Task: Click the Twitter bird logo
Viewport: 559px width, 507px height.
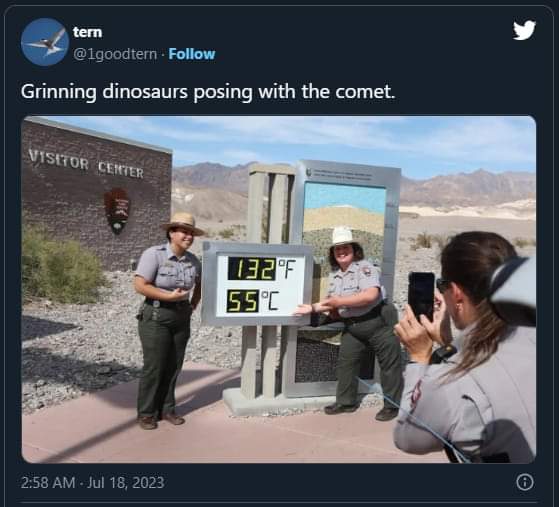Action: pos(524,30)
